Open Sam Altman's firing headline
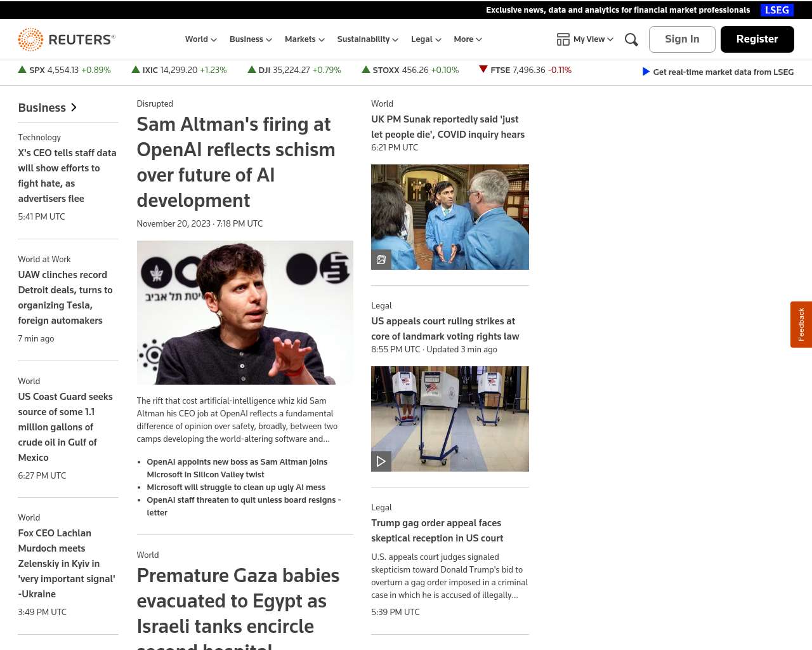 coord(236,162)
